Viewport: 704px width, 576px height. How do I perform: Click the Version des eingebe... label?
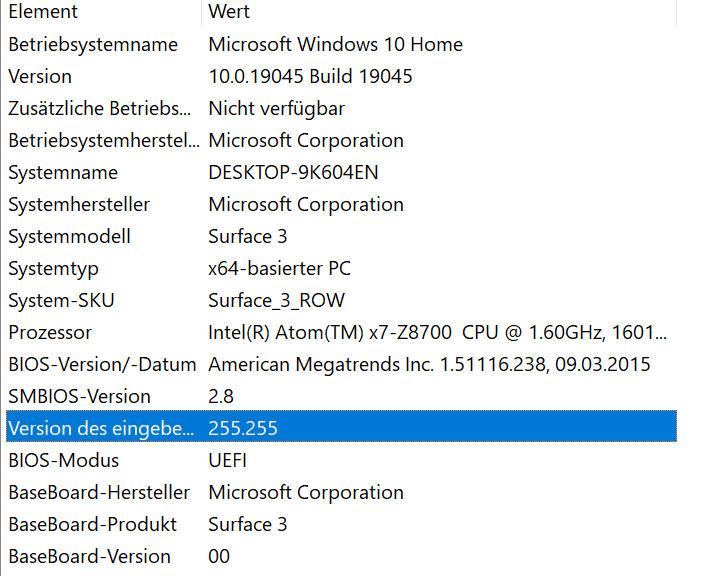(x=100, y=428)
